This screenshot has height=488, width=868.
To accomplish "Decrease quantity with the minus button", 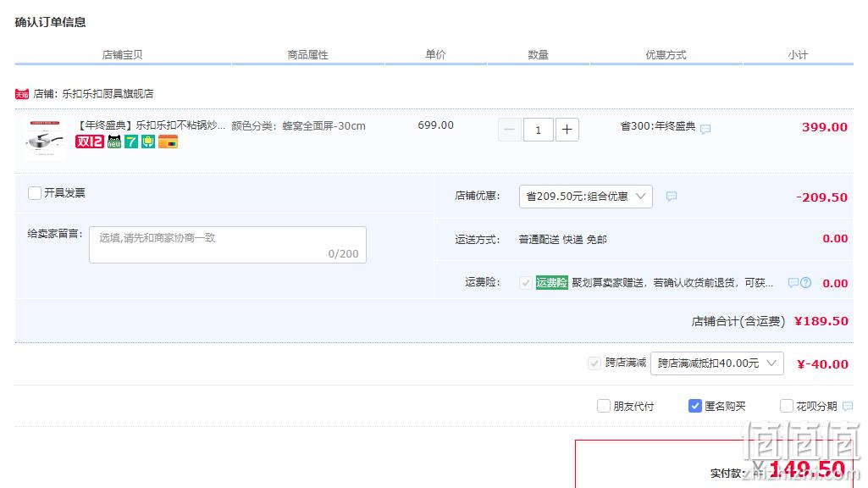I will (509, 130).
